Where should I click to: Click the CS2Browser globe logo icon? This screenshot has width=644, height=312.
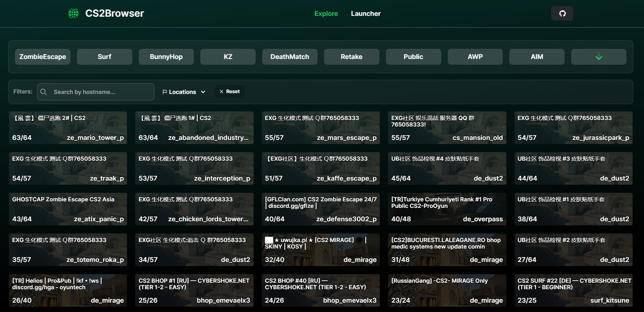(x=73, y=13)
